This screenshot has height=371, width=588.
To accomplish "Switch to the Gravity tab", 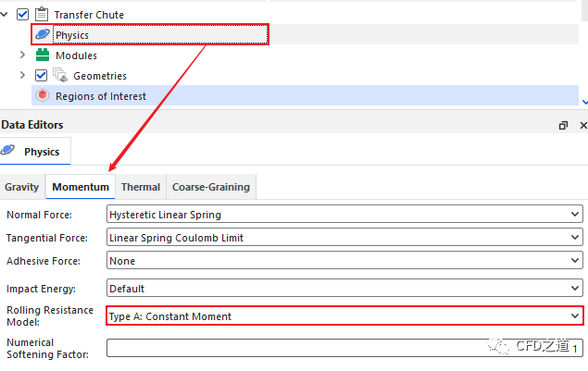I will click(x=21, y=187).
